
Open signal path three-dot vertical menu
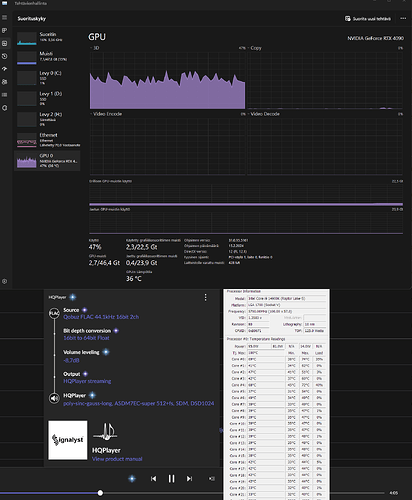click(205, 297)
